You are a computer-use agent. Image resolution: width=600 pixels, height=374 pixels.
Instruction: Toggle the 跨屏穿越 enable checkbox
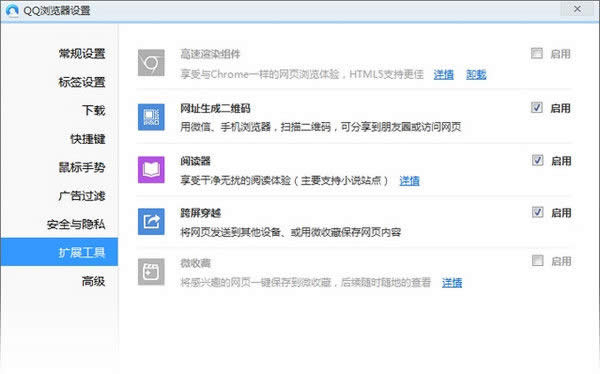(x=537, y=212)
